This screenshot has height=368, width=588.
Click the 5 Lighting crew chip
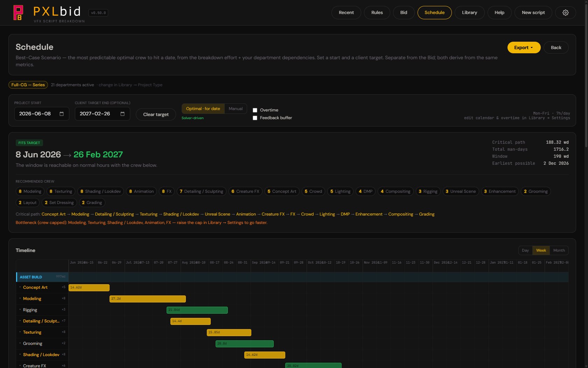[340, 191]
